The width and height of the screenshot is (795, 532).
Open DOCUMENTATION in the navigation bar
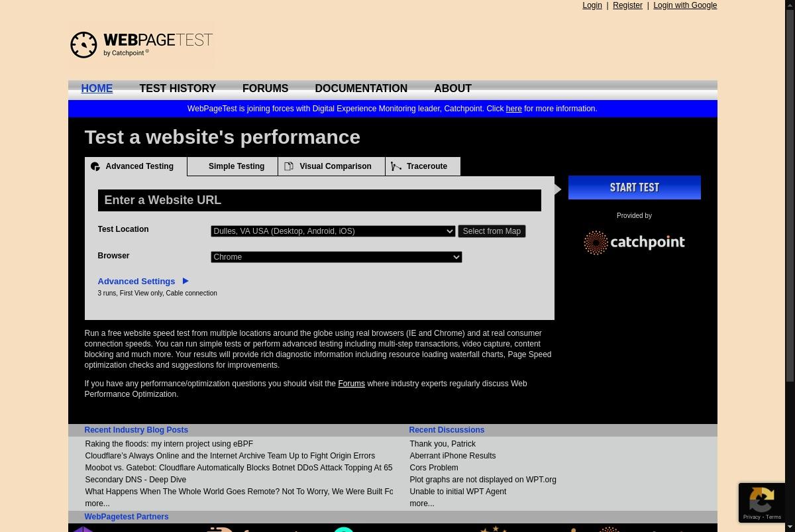click(x=361, y=89)
